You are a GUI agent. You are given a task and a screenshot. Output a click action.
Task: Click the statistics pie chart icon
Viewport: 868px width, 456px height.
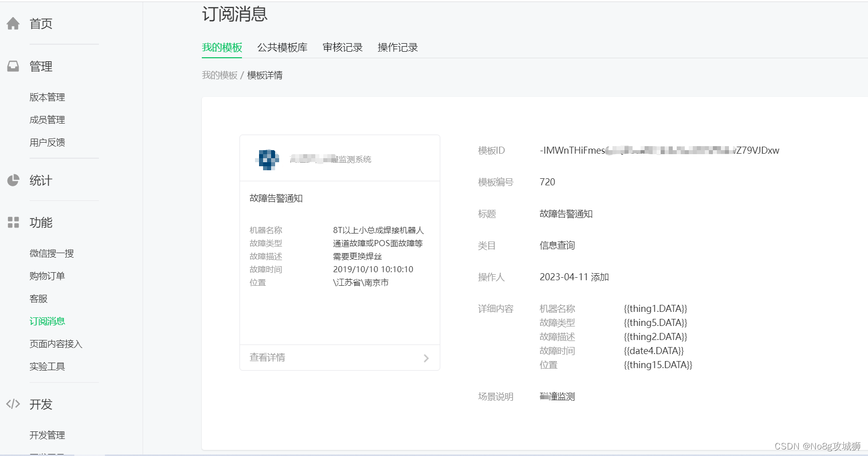point(13,180)
